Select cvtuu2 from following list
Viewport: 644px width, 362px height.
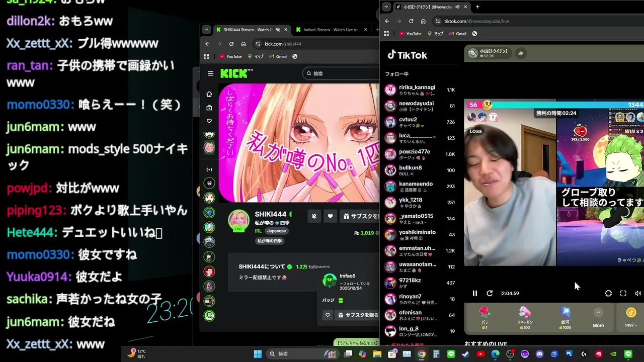(420, 122)
